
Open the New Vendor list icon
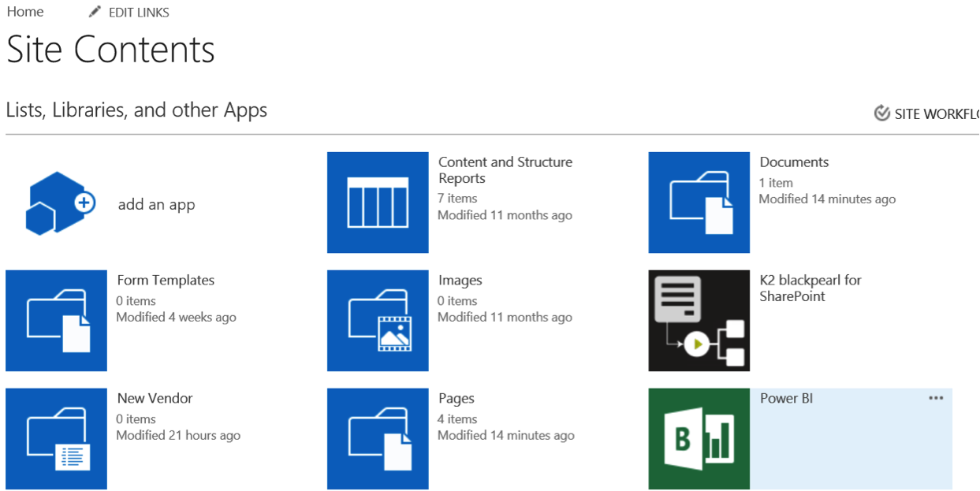coord(56,439)
